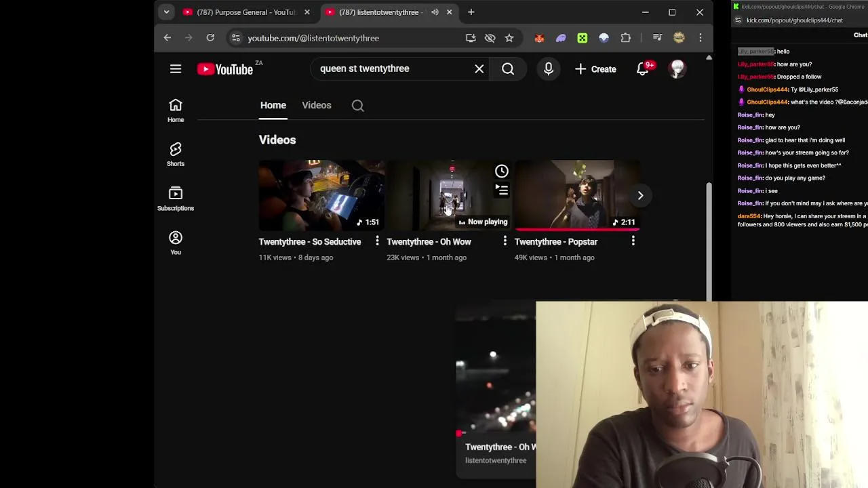Open the account avatar menu
Viewport: 868px width, 488px height.
click(677, 68)
